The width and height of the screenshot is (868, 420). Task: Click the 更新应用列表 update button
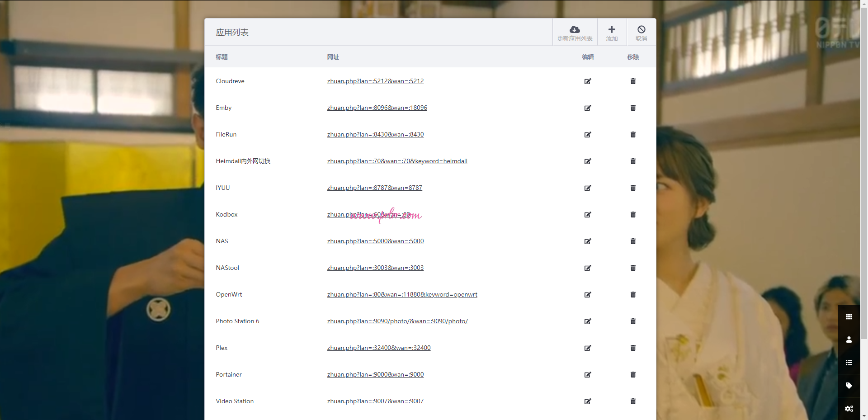[575, 33]
